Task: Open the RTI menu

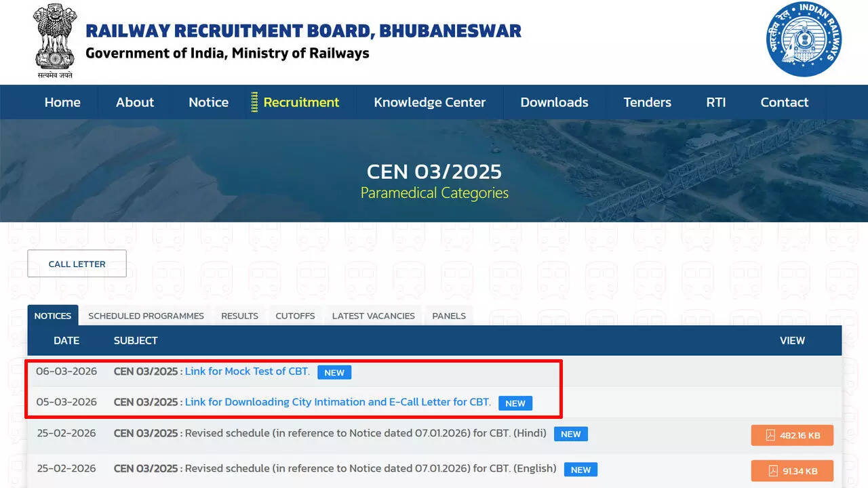Action: [x=716, y=102]
